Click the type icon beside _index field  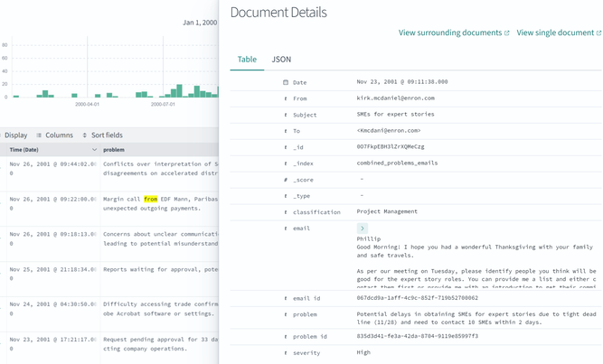click(286, 163)
